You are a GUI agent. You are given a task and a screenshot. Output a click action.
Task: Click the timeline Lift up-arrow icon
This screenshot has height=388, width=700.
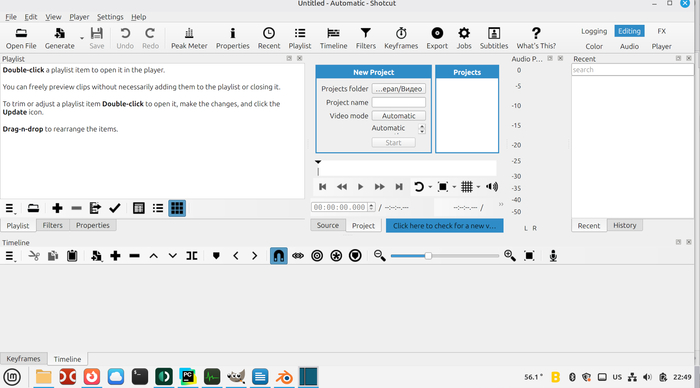(154, 256)
